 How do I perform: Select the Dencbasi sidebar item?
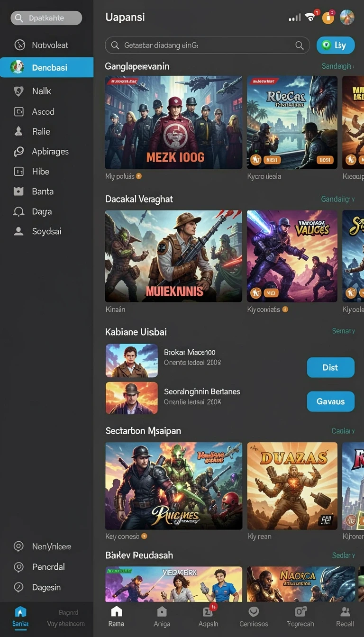click(x=46, y=67)
